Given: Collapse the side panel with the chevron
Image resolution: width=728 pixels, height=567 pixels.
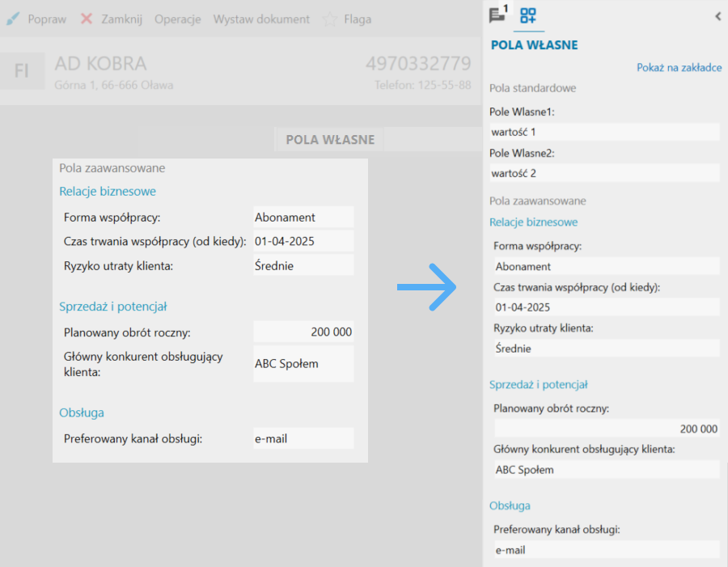Looking at the screenshot, I should coord(717,16).
